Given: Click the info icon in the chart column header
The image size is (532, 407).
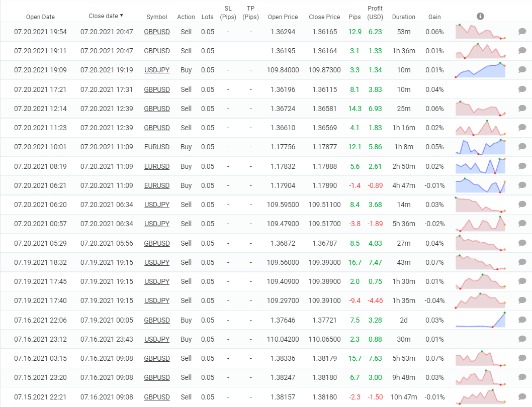Looking at the screenshot, I should pyautogui.click(x=480, y=16).
